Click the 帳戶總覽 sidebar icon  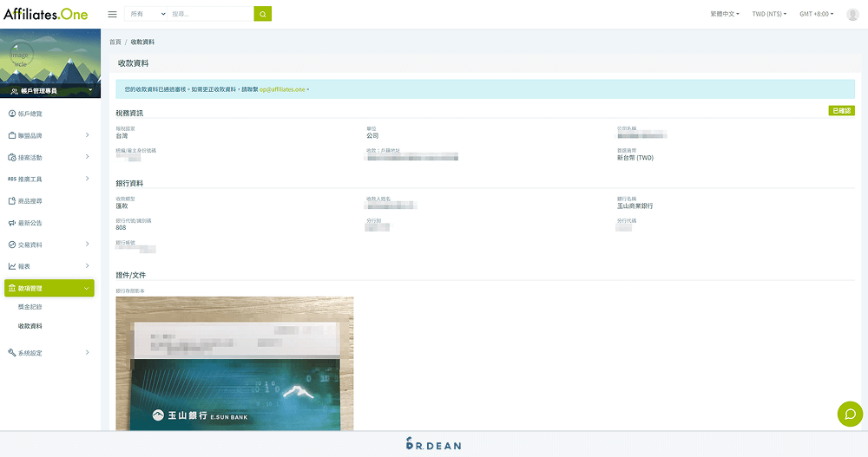pyautogui.click(x=11, y=114)
